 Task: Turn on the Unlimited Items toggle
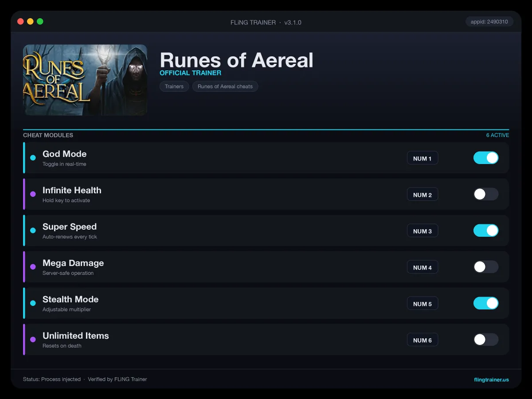(x=486, y=340)
